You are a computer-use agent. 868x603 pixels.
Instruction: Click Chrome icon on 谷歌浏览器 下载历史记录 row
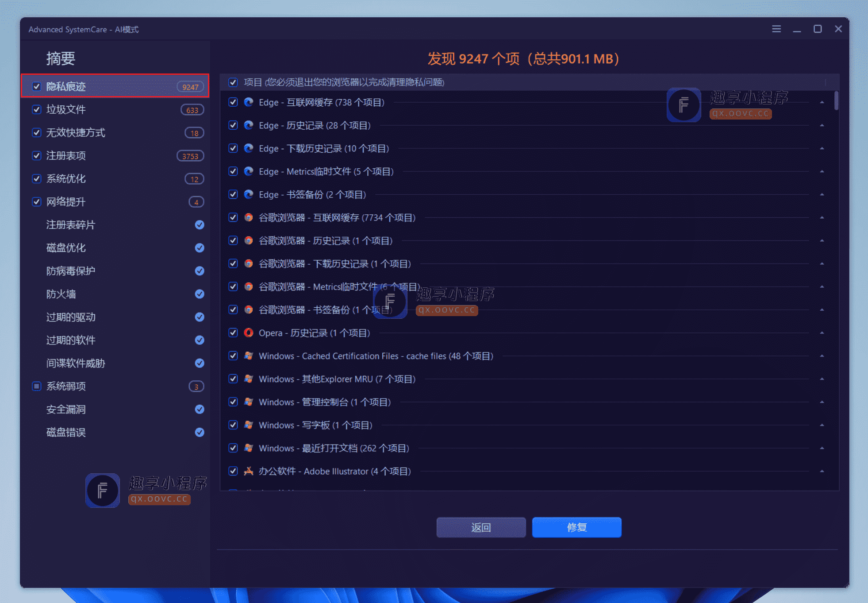click(x=249, y=263)
